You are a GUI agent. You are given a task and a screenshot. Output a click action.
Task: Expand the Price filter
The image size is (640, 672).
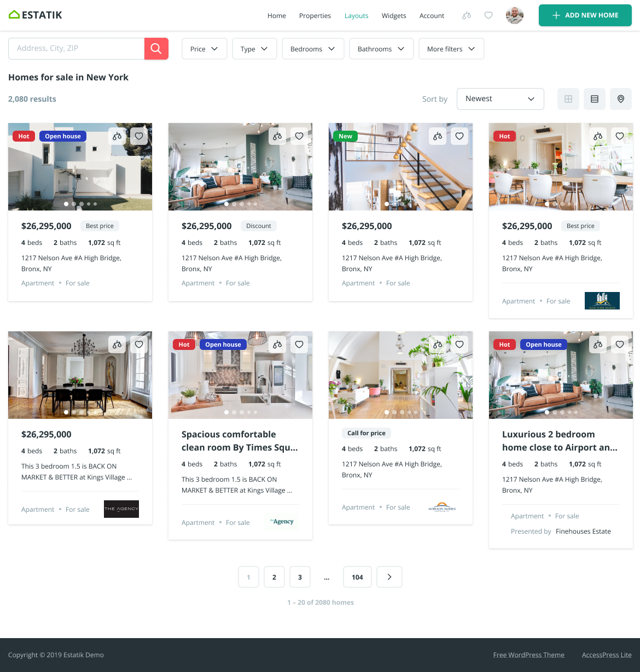pos(204,48)
